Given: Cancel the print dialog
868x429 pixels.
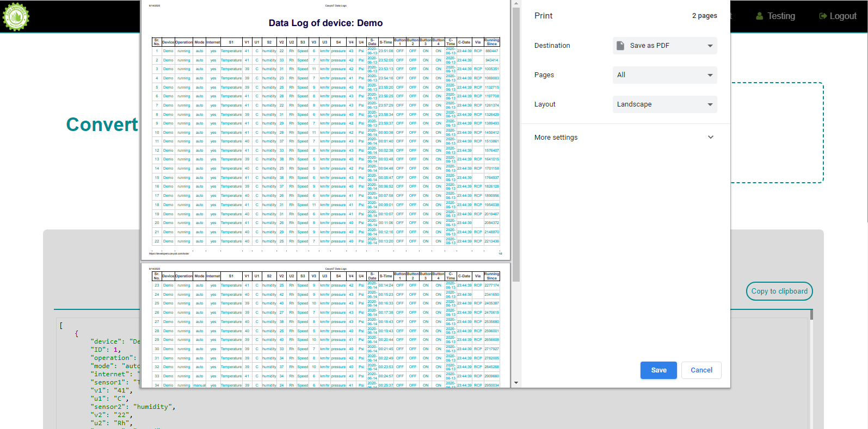Looking at the screenshot, I should [701, 370].
